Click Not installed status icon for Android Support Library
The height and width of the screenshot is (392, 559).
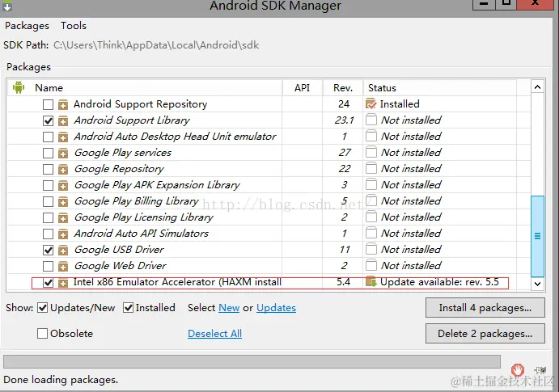(x=371, y=120)
